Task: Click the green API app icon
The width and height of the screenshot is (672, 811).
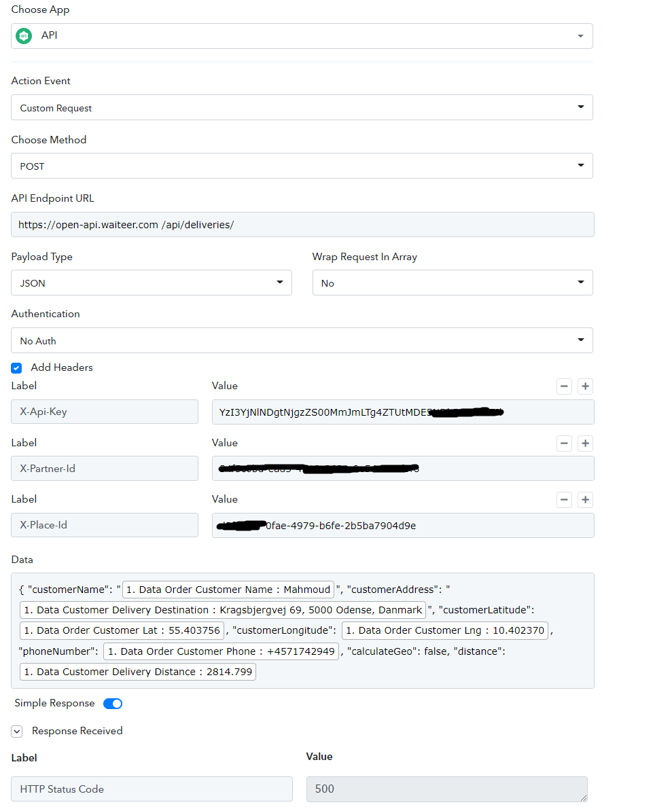Action: click(x=24, y=36)
